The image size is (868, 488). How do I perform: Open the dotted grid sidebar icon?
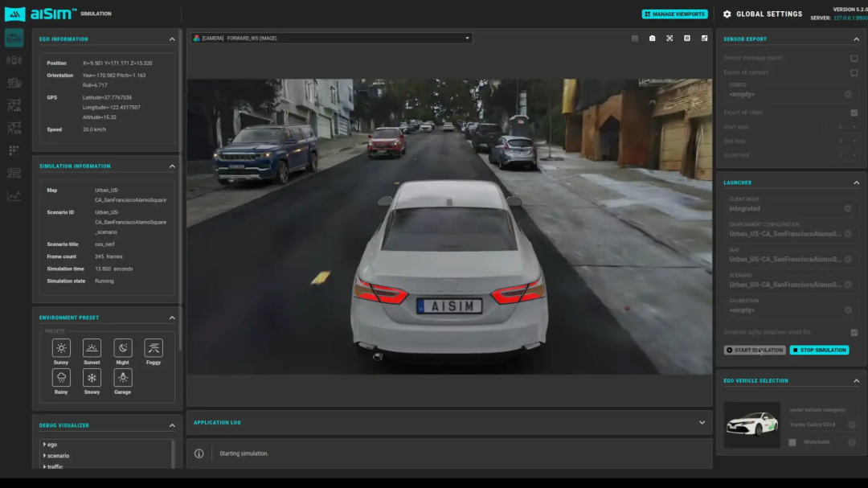click(x=14, y=150)
